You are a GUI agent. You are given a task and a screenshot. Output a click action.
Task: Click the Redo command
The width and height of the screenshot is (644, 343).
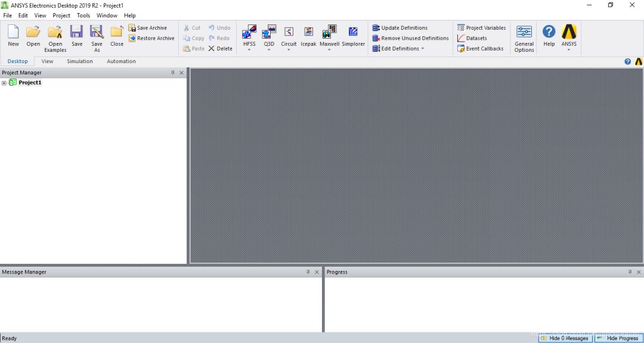point(219,38)
